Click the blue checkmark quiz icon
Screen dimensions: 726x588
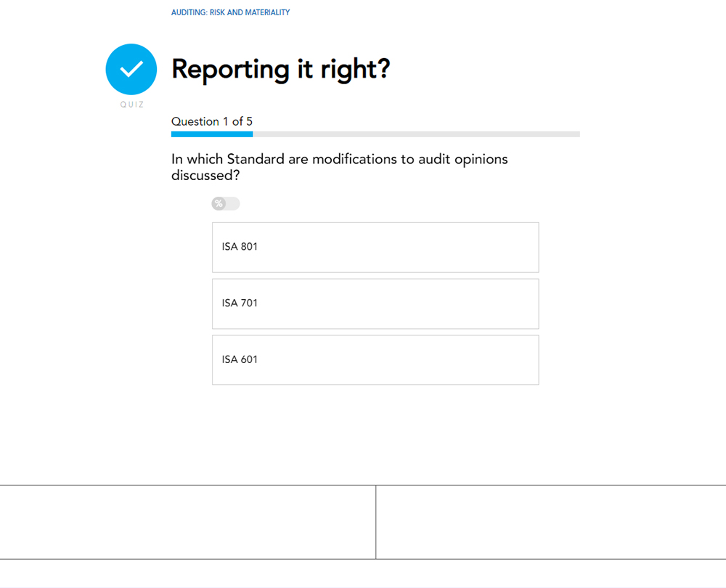point(131,70)
